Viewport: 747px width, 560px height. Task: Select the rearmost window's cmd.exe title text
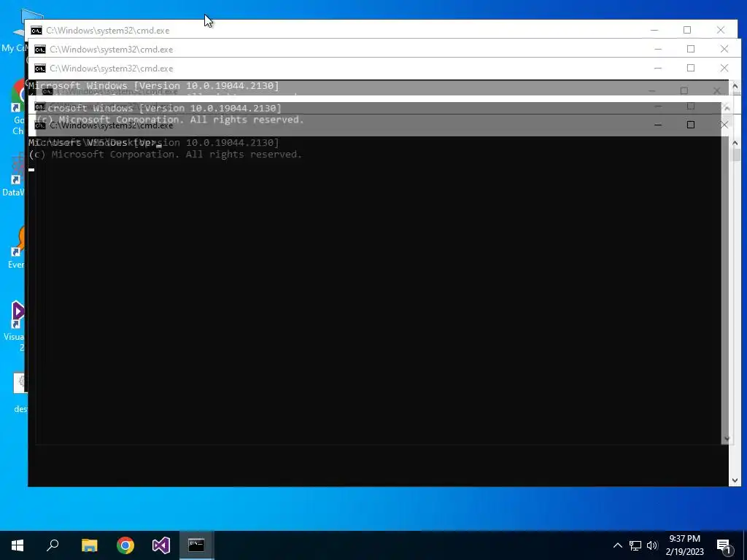pyautogui.click(x=108, y=31)
